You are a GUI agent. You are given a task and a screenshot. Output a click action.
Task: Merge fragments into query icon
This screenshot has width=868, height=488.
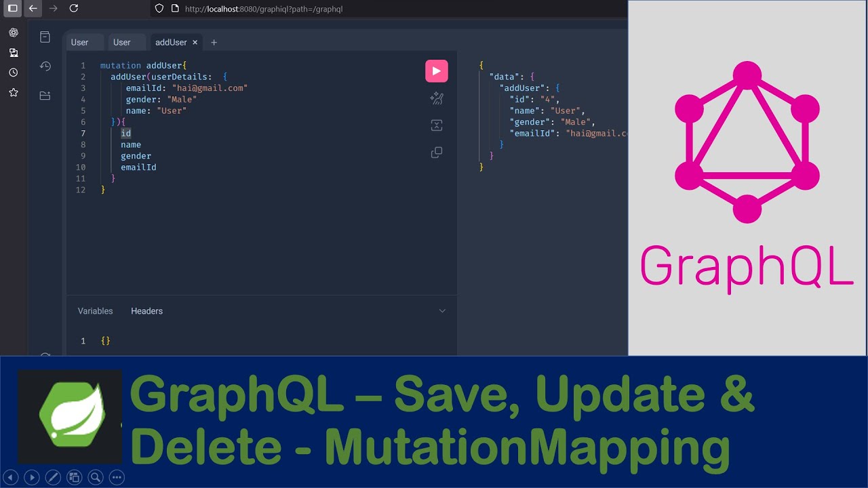pos(437,125)
